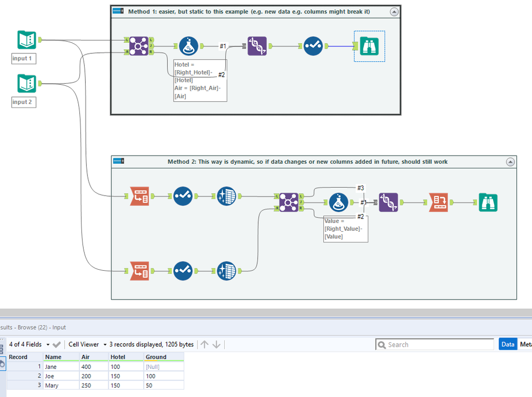Click the Method 2 container title text

tap(307, 161)
